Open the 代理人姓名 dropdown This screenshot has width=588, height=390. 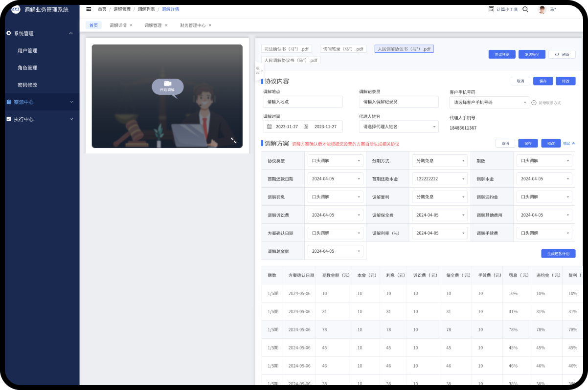coord(398,127)
